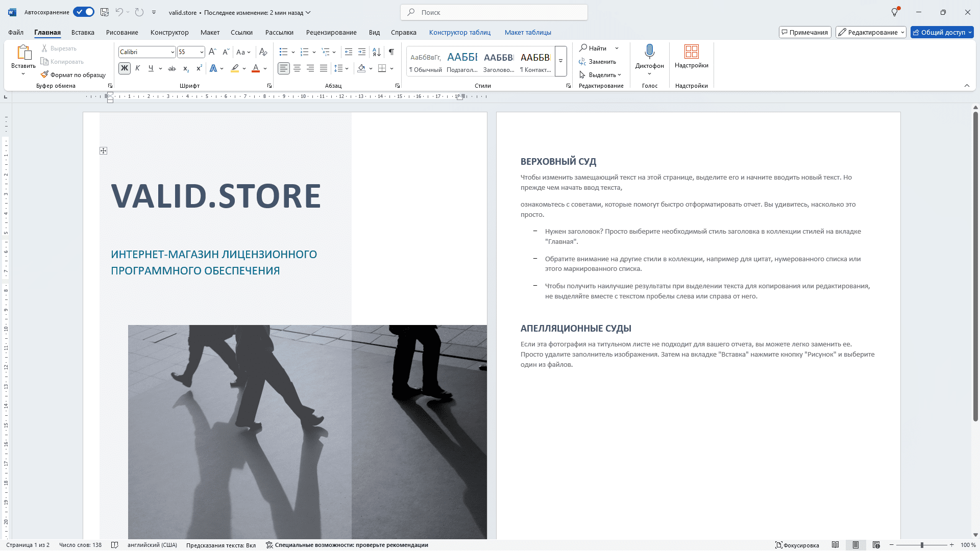Apply red font color
Image resolution: width=980 pixels, height=551 pixels.
pyautogui.click(x=256, y=68)
